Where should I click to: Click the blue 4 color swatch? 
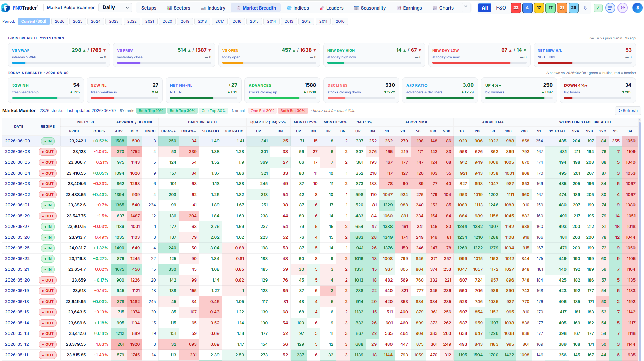pos(527,7)
